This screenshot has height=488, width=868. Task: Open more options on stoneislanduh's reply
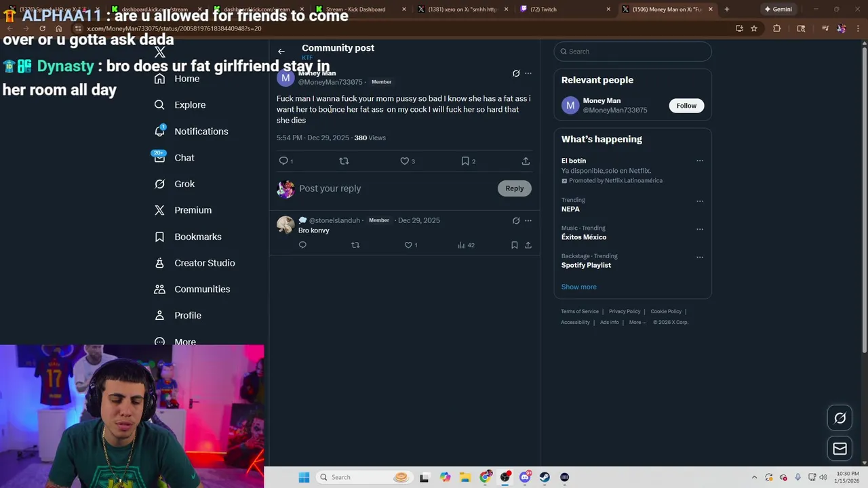coord(528,220)
